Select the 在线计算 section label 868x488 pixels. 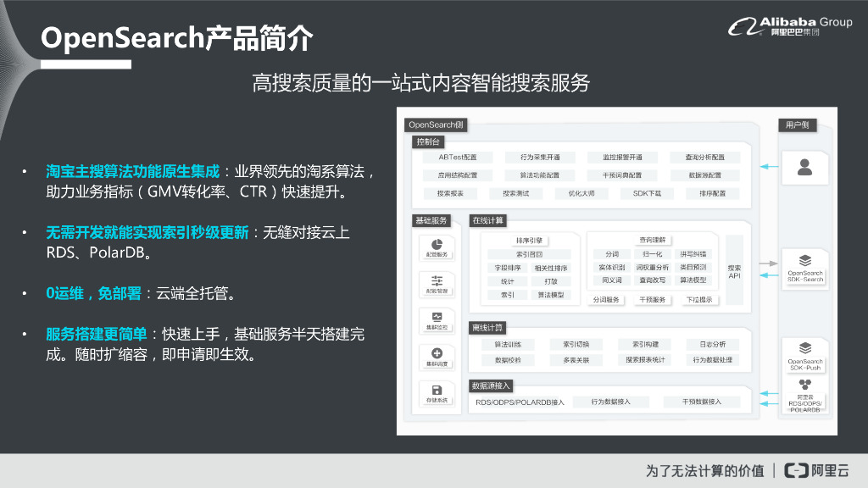pyautogui.click(x=487, y=221)
